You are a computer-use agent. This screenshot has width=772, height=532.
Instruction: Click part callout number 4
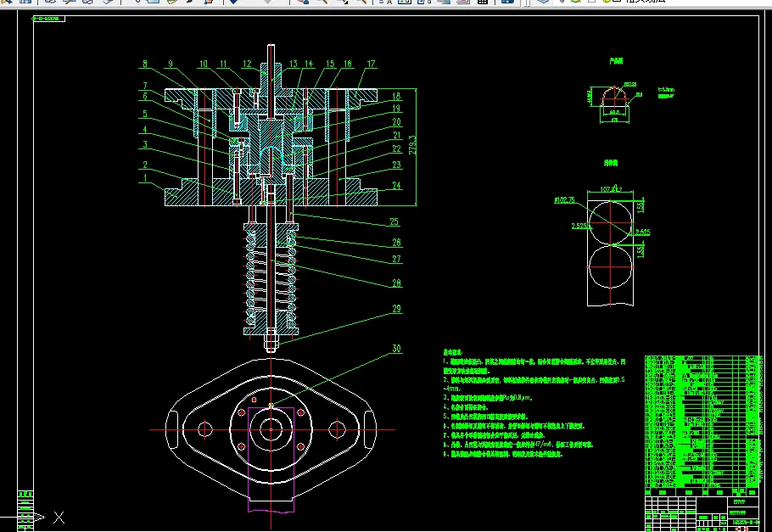pyautogui.click(x=145, y=130)
